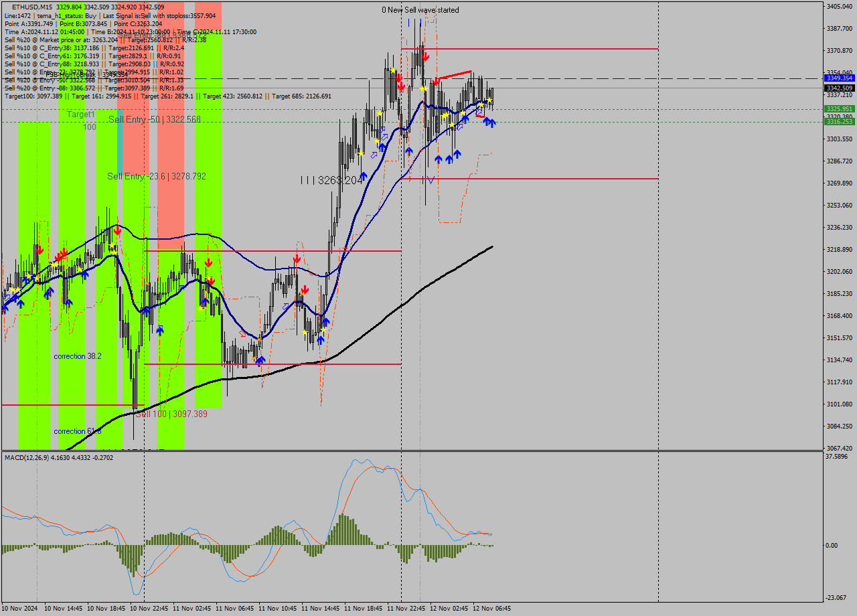Click the '11 Nov 18:45' time axis label

(363, 609)
